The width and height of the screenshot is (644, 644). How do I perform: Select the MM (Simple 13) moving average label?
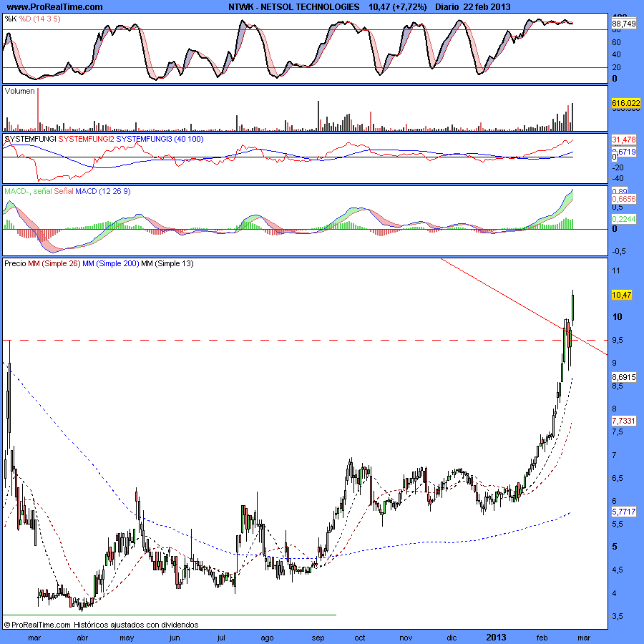[x=167, y=263]
